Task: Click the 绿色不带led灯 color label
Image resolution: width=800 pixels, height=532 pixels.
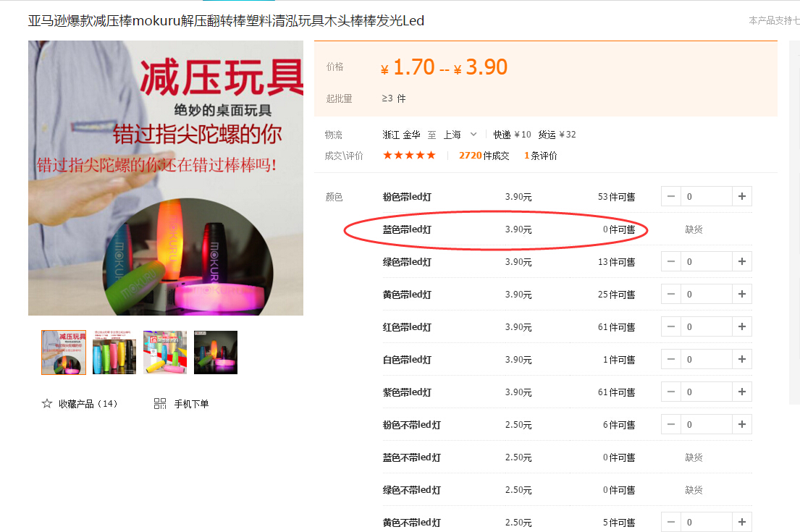Action: tap(412, 491)
